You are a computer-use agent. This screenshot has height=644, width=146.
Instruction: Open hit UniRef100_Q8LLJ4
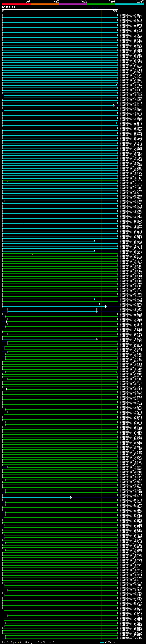131,299
